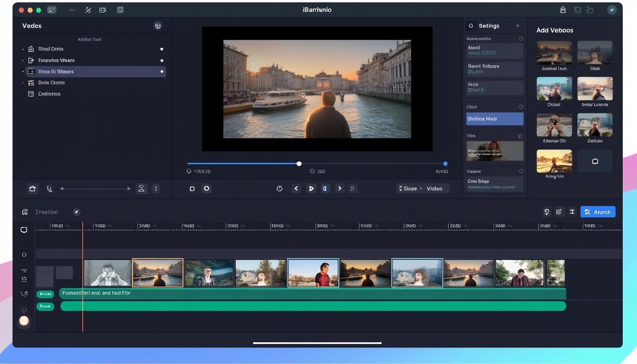Toggle the dot on the Fnooutve Wears row
Screen dimensions: 637x364
(162, 61)
